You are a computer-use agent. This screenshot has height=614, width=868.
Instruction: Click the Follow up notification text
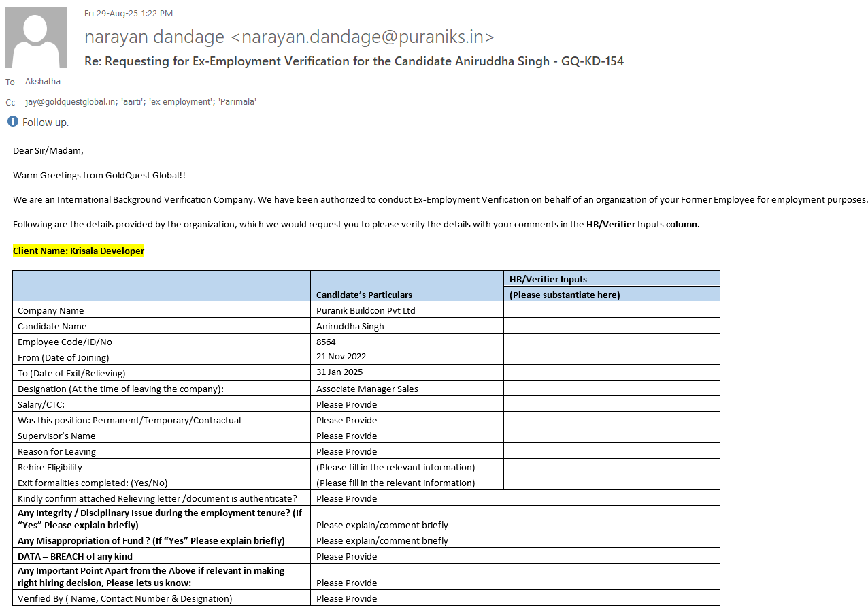pyautogui.click(x=46, y=123)
